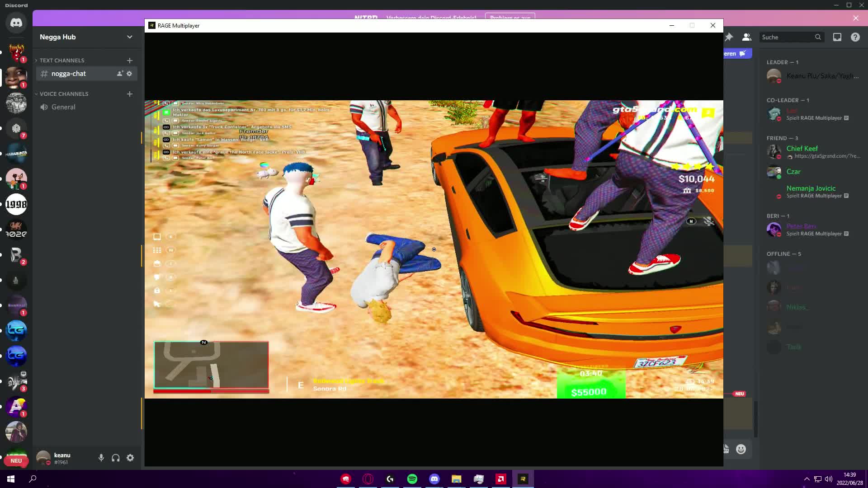The width and height of the screenshot is (868, 488).
Task: Open the pinned messages in Discord
Action: click(x=729, y=37)
